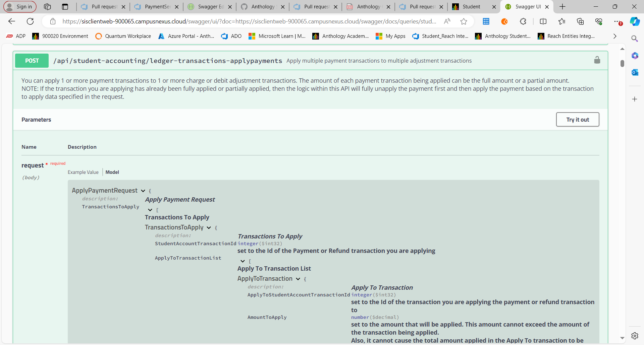Viewport: 644px width, 345px height.
Task: Click the authorization padlock on POST endpoint
Action: (x=597, y=60)
